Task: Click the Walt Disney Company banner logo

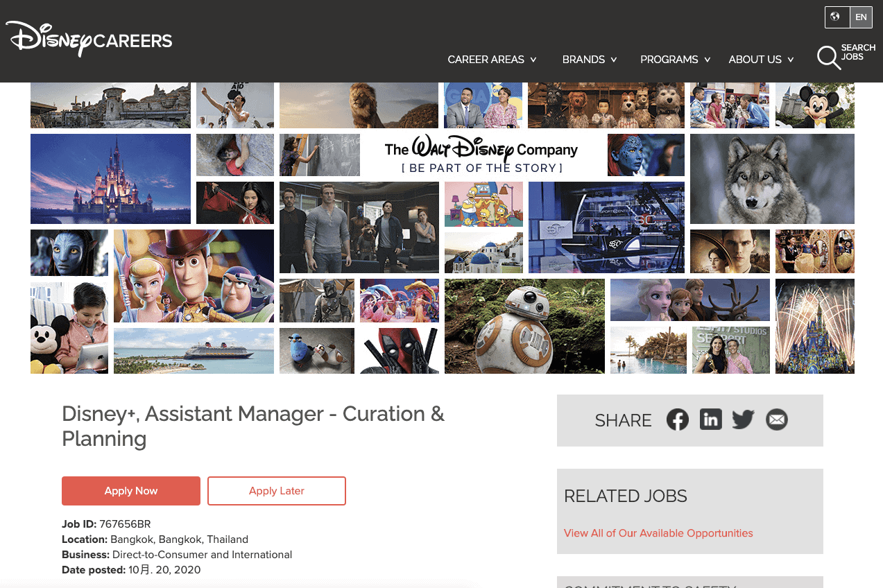Action: 481,155
